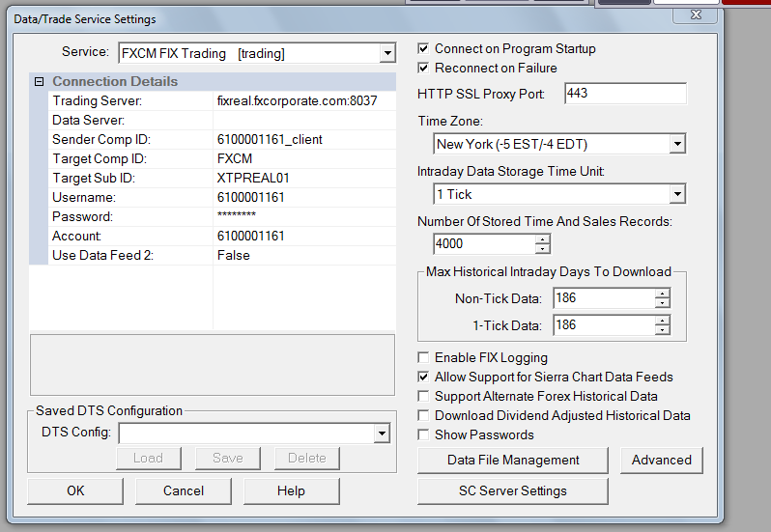Increase Non-Tick Data days value

coord(663,294)
